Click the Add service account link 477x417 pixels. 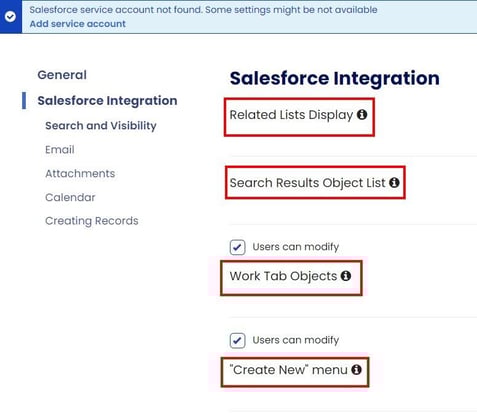78,24
